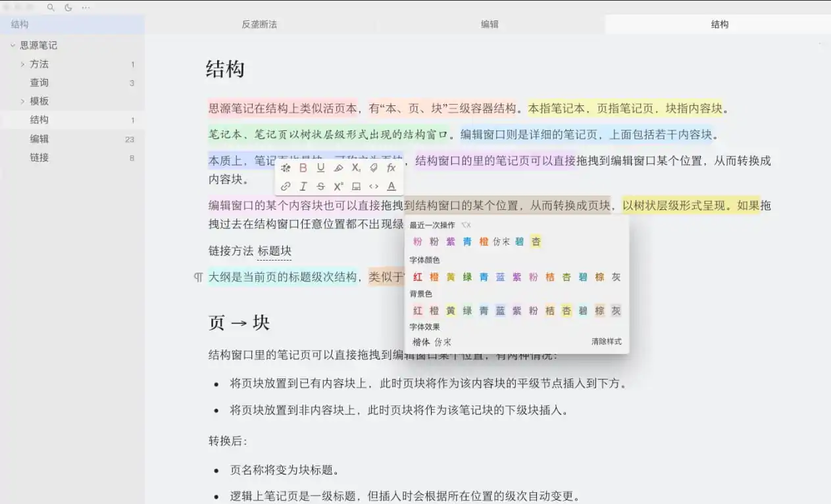Toggle bold formatting in the toolbar
Viewport: 831px width, 504px height.
pos(303,168)
